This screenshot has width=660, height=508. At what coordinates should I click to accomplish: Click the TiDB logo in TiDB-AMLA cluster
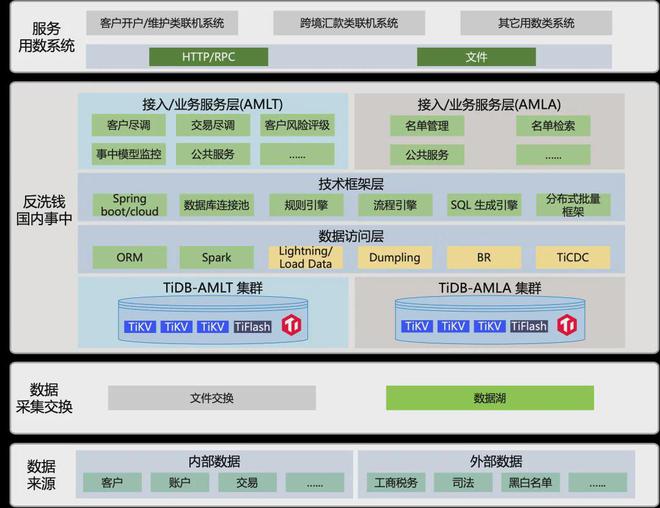[567, 325]
